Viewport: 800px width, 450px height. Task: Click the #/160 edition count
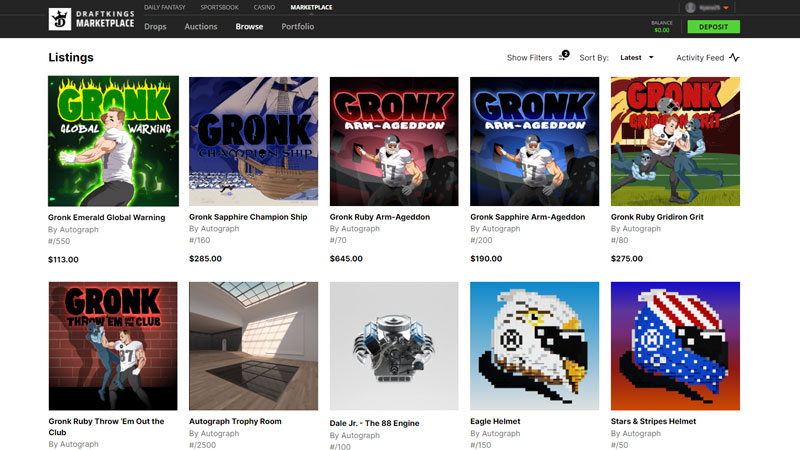tap(199, 240)
